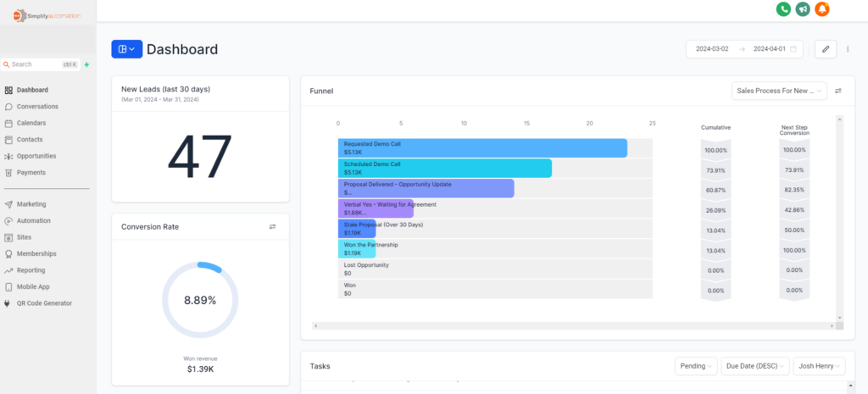Open the orange notification bell
The image size is (868, 394).
(x=821, y=9)
